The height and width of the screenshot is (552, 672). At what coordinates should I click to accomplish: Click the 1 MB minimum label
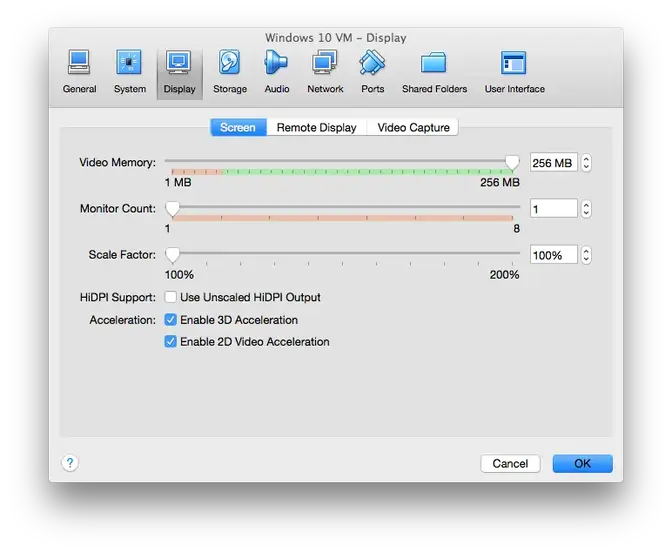coord(178,182)
